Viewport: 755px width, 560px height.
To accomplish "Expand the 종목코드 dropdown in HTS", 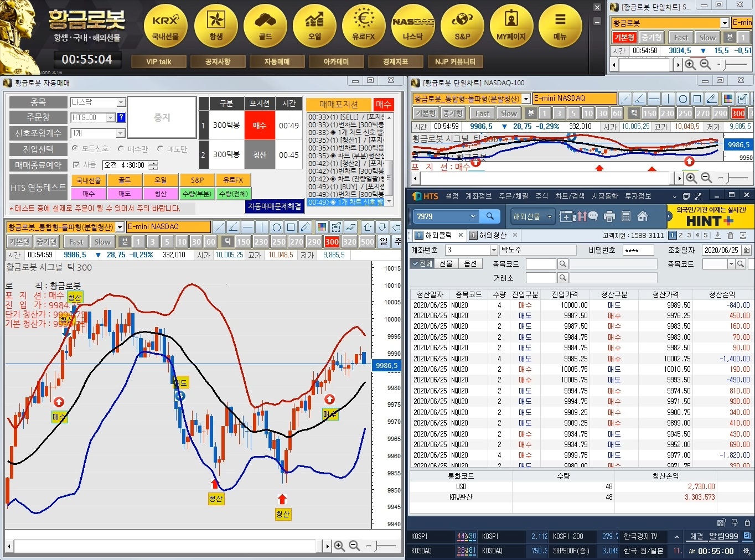I will click(x=732, y=264).
